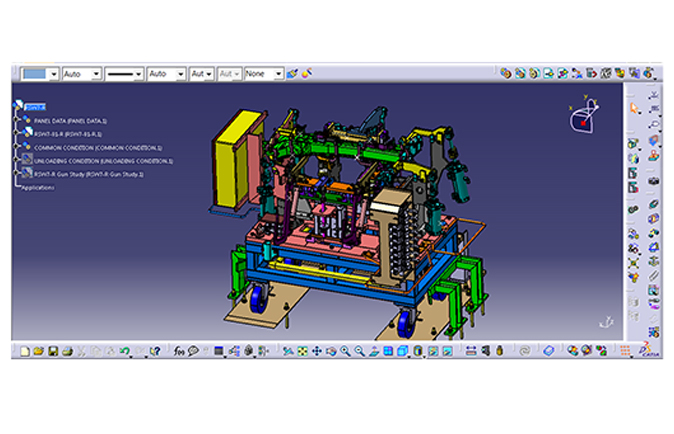This screenshot has height=434, width=674.
Task: Click the Zoom In magnifier
Action: (345, 351)
